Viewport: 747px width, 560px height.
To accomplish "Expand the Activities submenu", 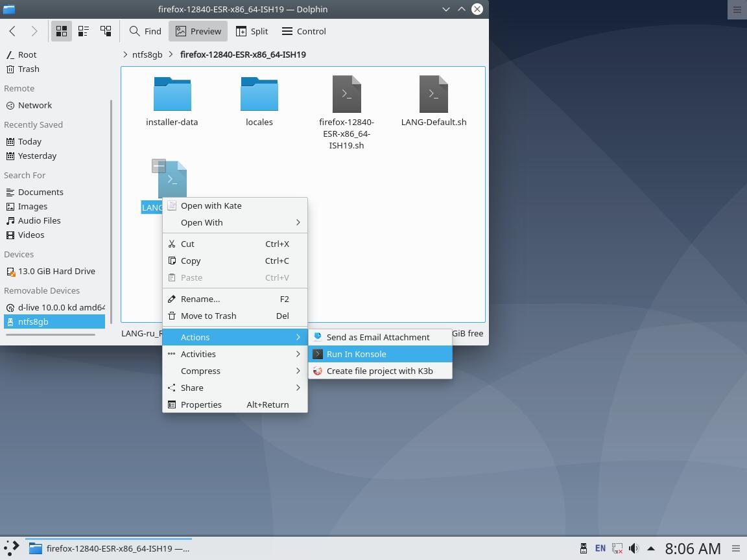I will pos(235,354).
